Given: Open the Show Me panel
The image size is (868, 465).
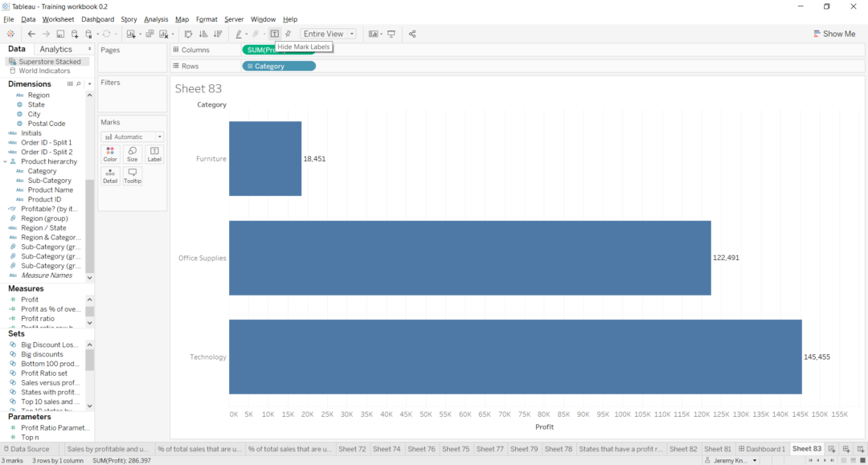Looking at the screenshot, I should pos(833,34).
